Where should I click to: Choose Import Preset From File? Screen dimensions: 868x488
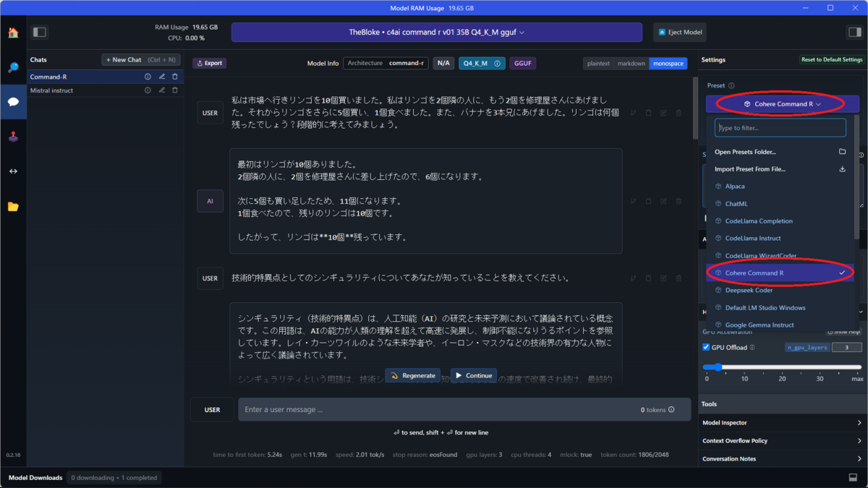[x=780, y=169]
